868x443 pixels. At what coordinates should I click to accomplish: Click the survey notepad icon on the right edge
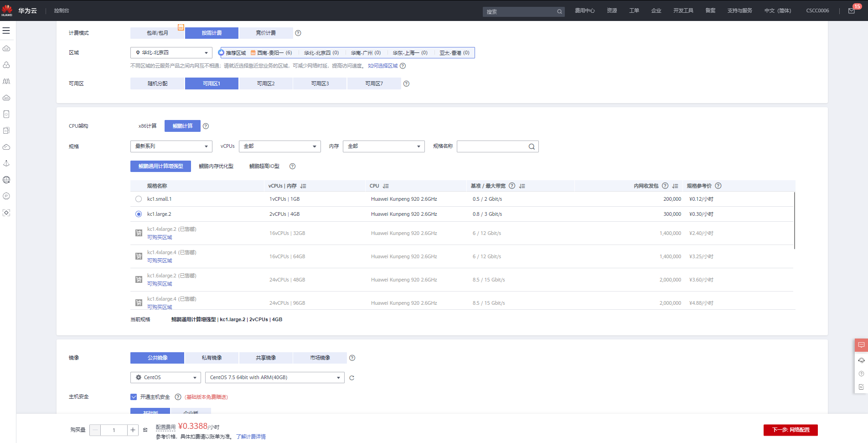pyautogui.click(x=861, y=387)
